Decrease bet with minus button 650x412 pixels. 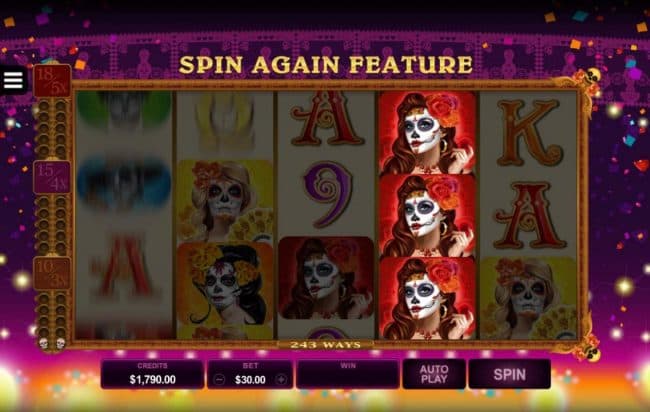click(220, 379)
